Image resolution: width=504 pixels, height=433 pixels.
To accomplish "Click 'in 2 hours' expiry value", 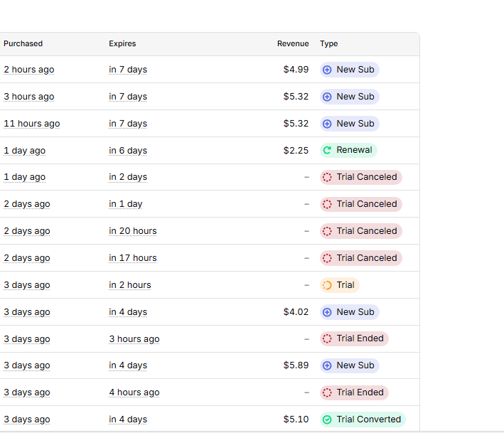I will [x=130, y=285].
